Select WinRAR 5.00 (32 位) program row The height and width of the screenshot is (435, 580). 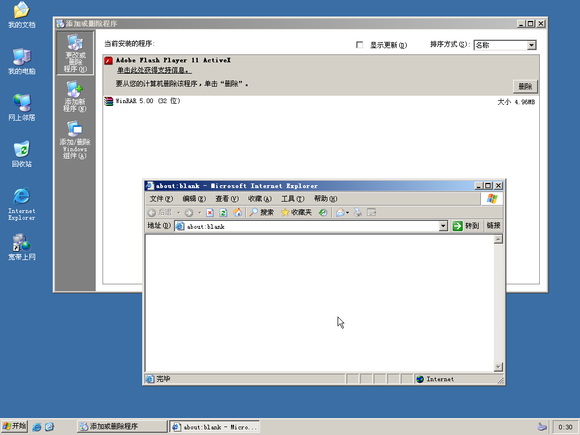320,101
